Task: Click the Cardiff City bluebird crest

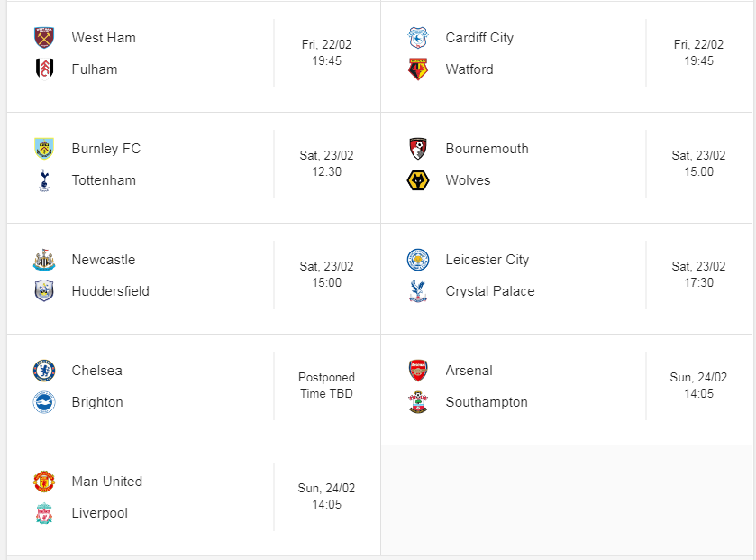Action: [x=417, y=38]
